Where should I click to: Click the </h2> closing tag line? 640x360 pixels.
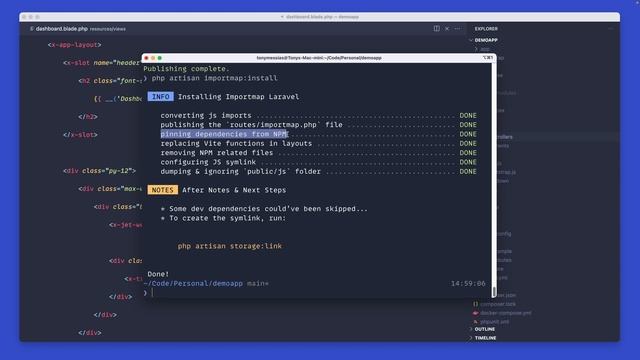pos(88,117)
